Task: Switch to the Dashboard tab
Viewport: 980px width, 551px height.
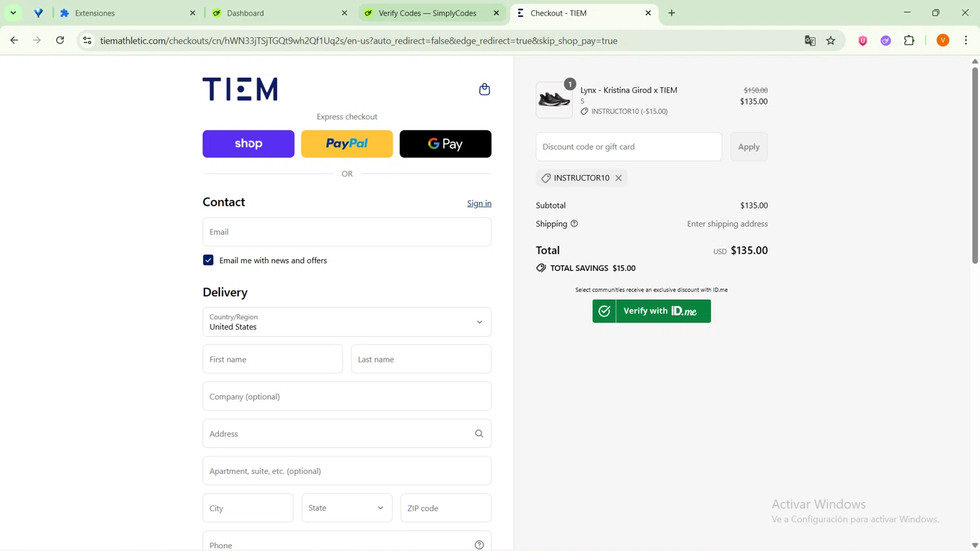Action: click(279, 13)
